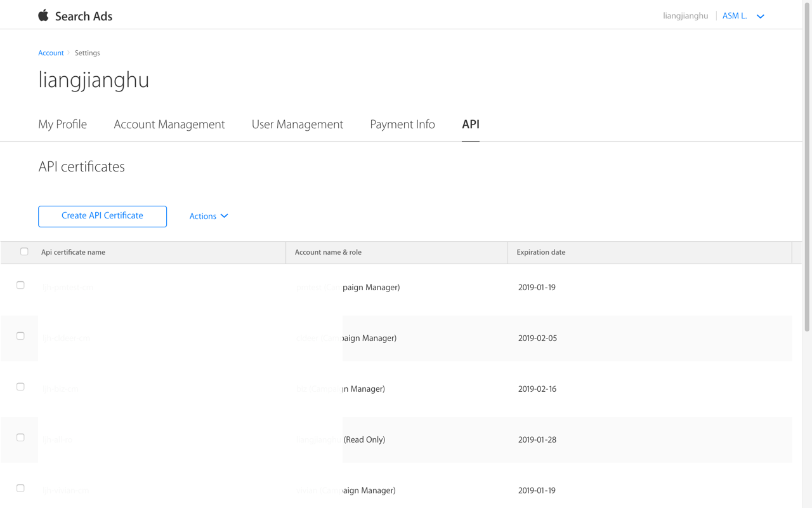Select the checkbox for the 2019-02-16 certificate
Image resolution: width=812 pixels, height=508 pixels.
tap(20, 387)
